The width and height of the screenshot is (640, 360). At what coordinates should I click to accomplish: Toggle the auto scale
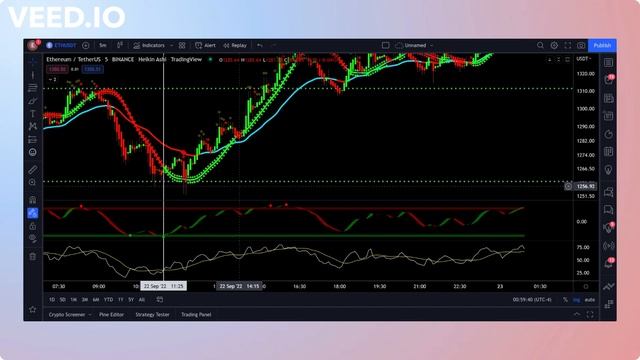coord(590,300)
